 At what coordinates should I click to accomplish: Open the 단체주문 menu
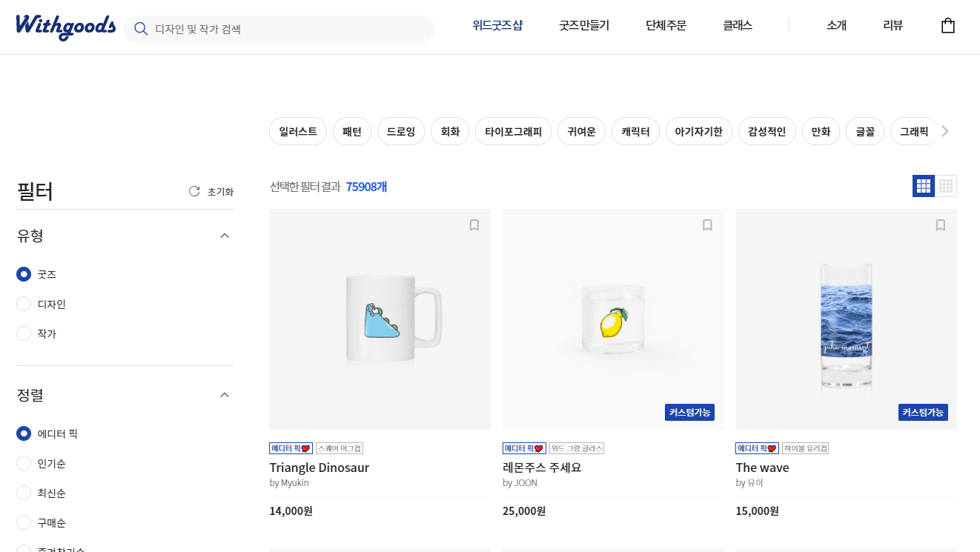pos(666,25)
